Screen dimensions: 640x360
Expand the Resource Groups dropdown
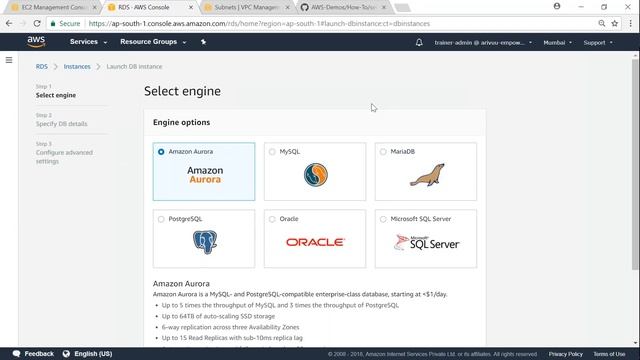point(153,42)
